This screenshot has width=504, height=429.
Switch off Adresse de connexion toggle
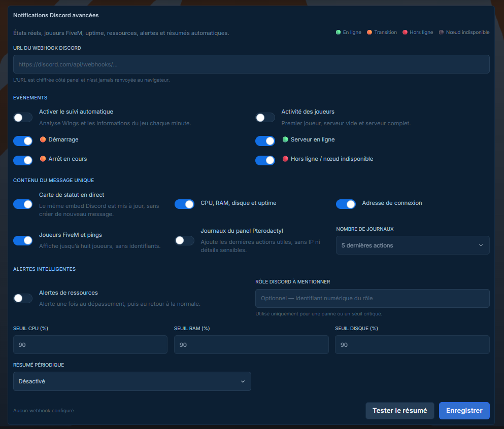(x=346, y=204)
